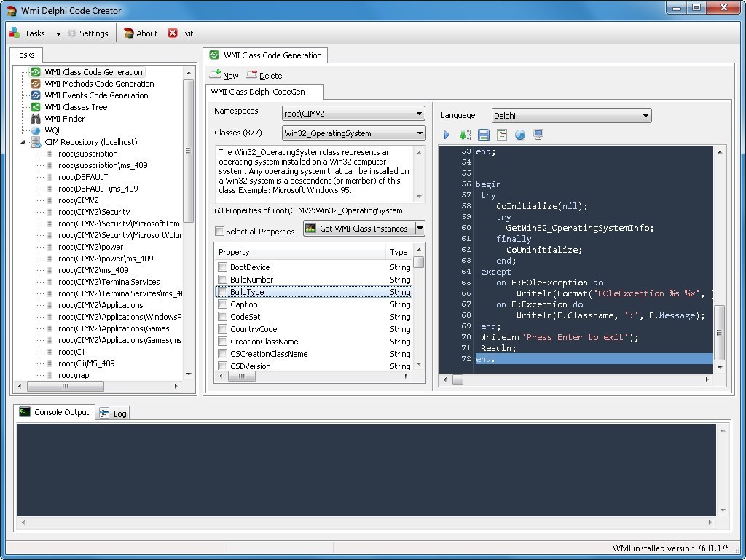The height and width of the screenshot is (560, 746).
Task: Select WMI Methods Code Generation icon
Action: tap(36, 84)
